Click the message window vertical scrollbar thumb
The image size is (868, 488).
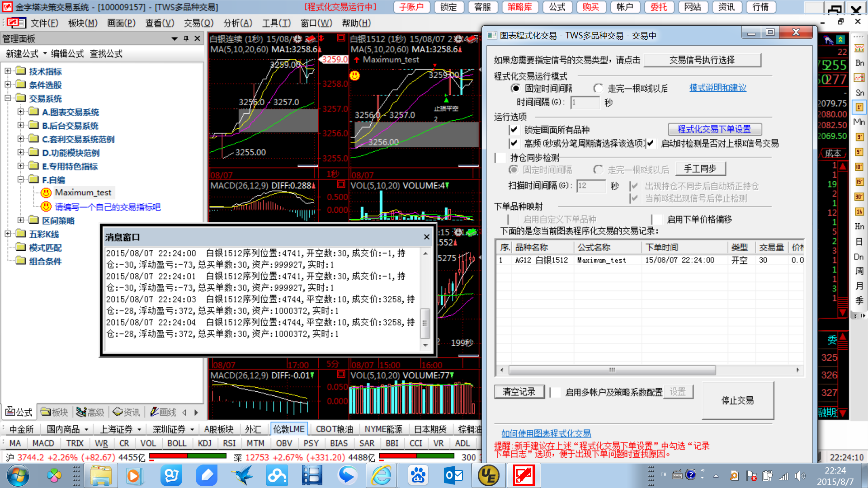(425, 323)
